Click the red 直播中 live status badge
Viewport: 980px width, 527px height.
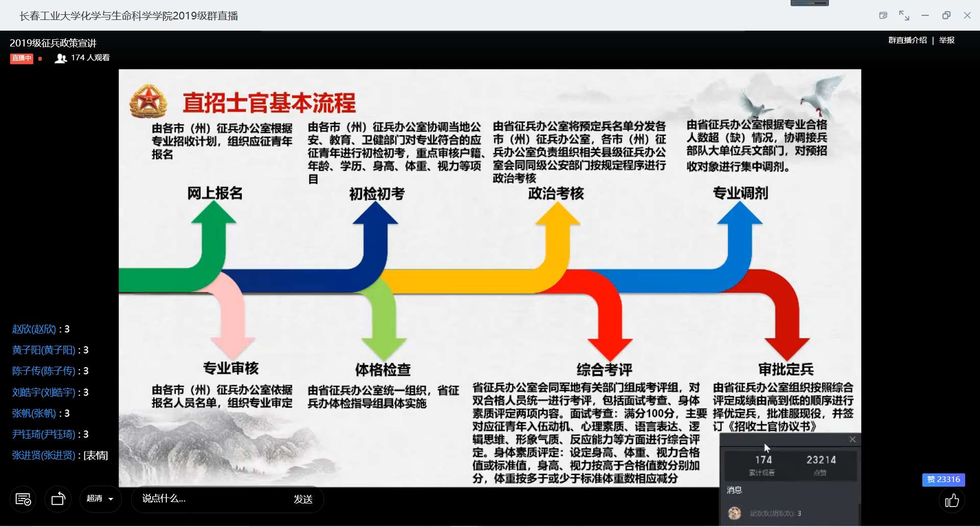pos(21,58)
